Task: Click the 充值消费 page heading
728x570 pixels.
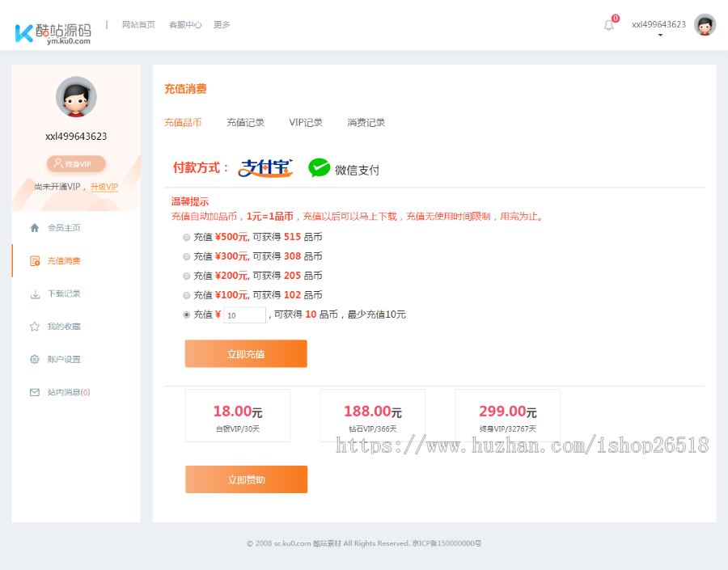Action: click(x=185, y=89)
